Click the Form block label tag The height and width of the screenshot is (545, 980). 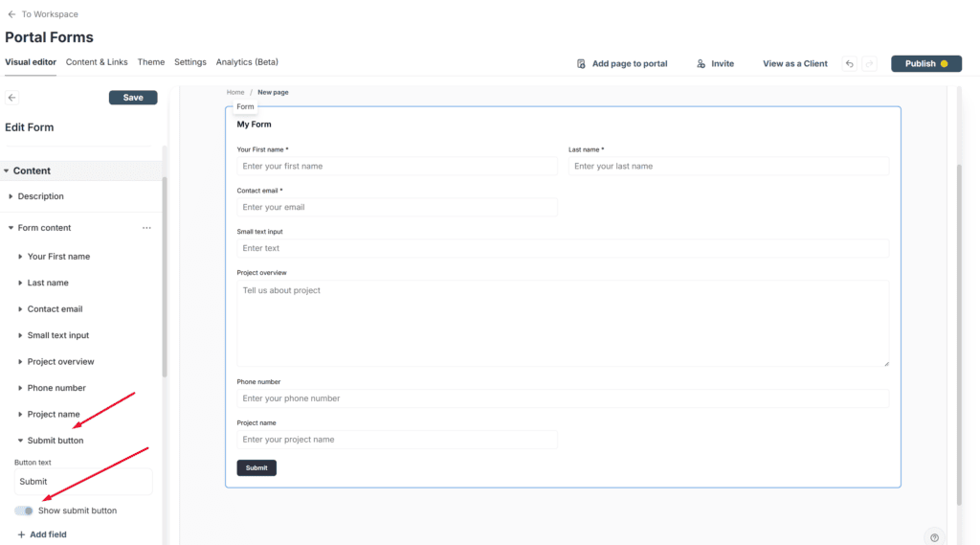click(245, 107)
